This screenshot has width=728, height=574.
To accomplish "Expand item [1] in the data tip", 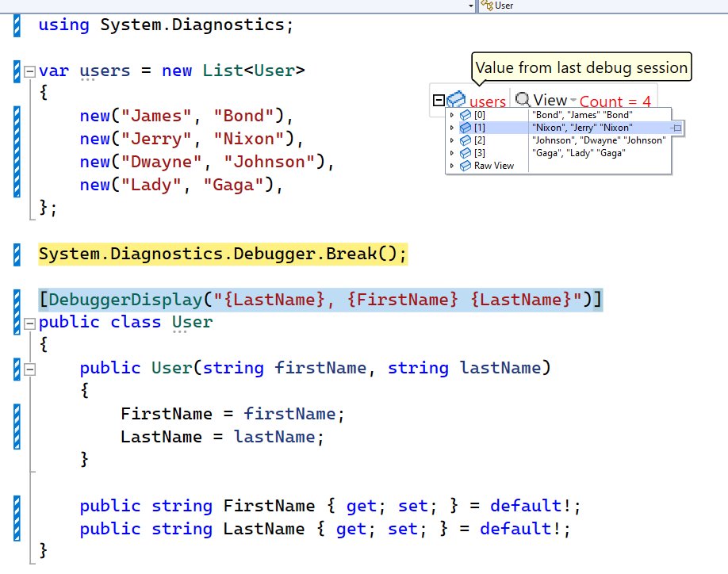I will tap(452, 127).
